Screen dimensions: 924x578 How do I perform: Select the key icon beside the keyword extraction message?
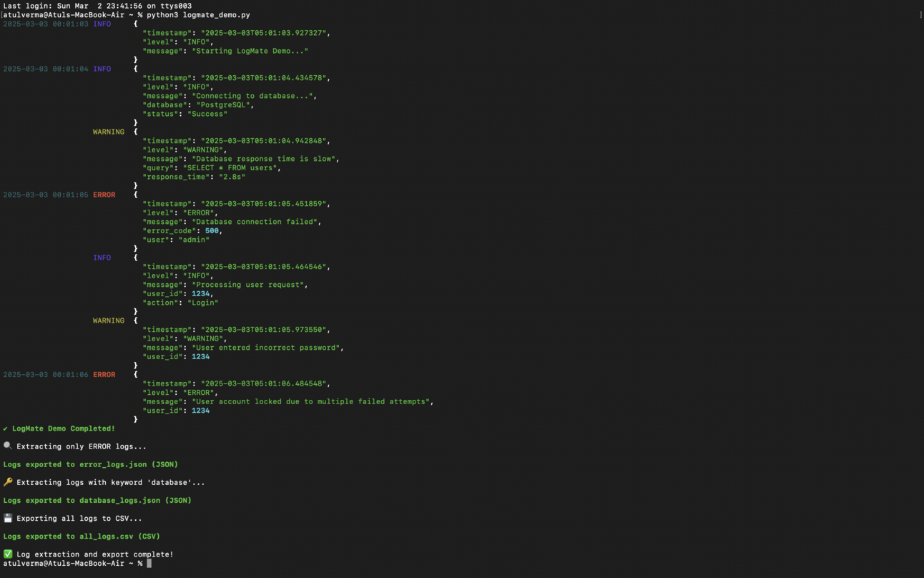[x=7, y=481]
